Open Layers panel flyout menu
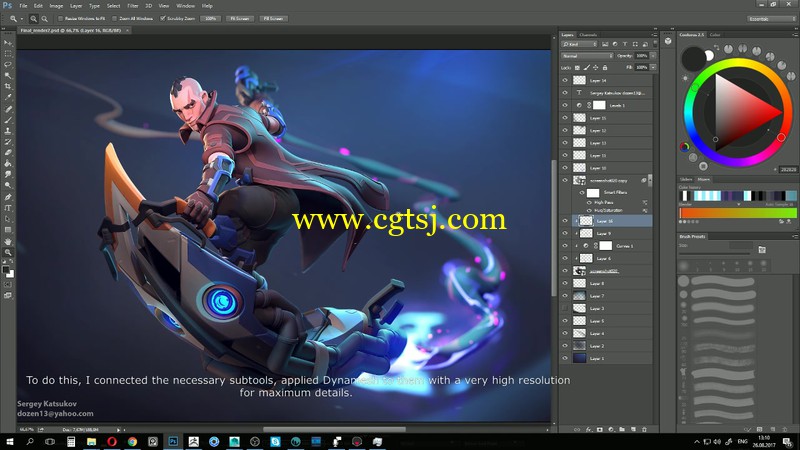 654,35
